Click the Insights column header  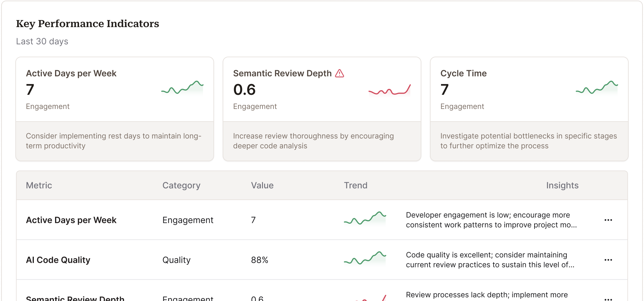point(562,185)
